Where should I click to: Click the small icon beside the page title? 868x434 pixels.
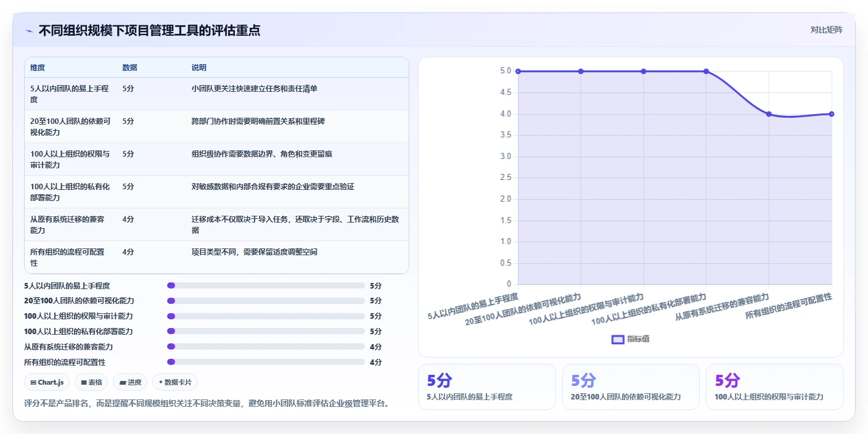[x=29, y=31]
